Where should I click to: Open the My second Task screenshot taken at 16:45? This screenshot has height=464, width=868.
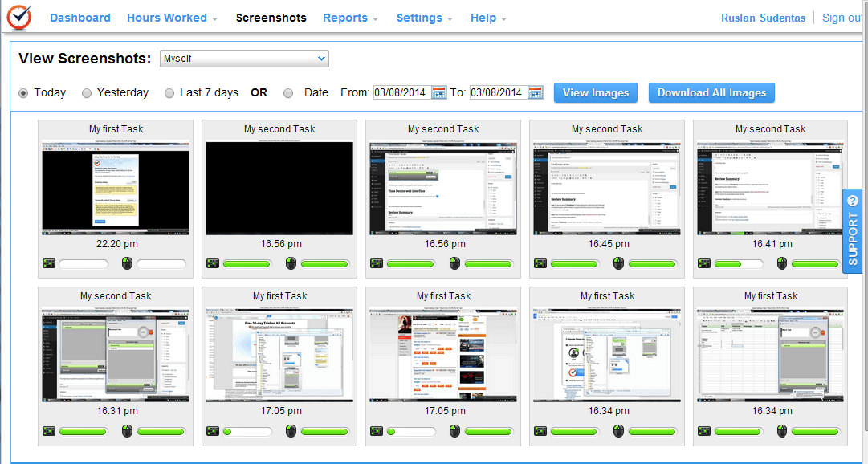tap(607, 187)
